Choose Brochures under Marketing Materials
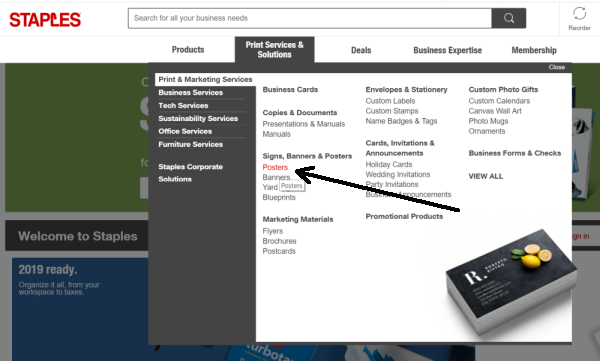This screenshot has width=600, height=361. click(x=279, y=241)
